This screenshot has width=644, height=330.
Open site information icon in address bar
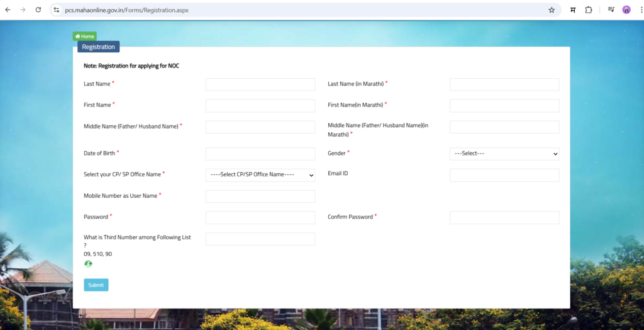coord(57,10)
